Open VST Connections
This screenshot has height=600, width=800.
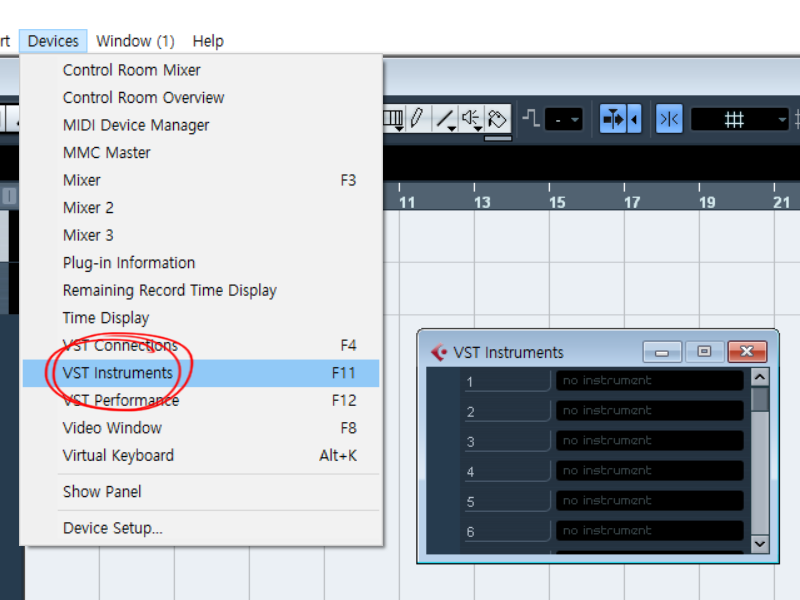[x=201, y=345]
